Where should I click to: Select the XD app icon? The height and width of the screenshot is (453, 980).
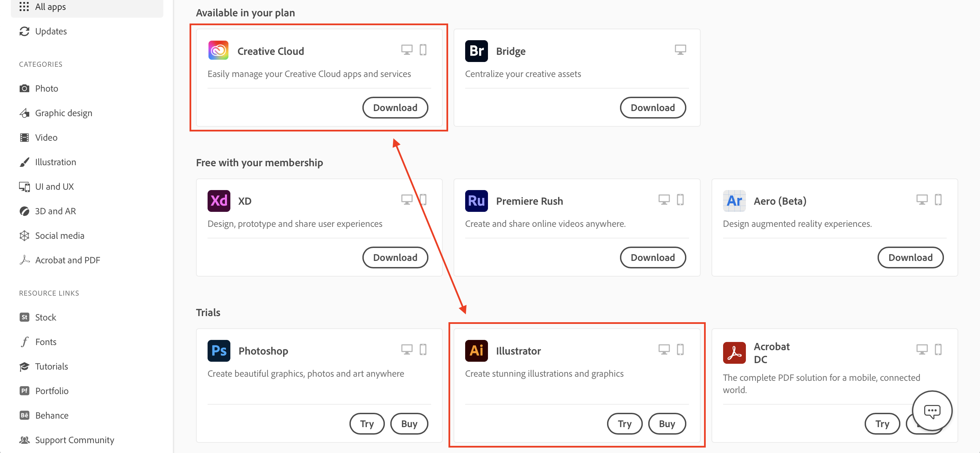[x=219, y=201]
